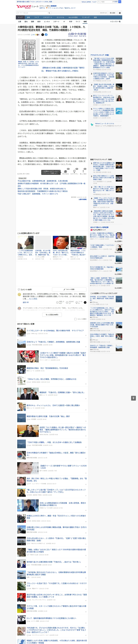Open the ログイン link
Screen dimensions: 138x644
[42, 8]
